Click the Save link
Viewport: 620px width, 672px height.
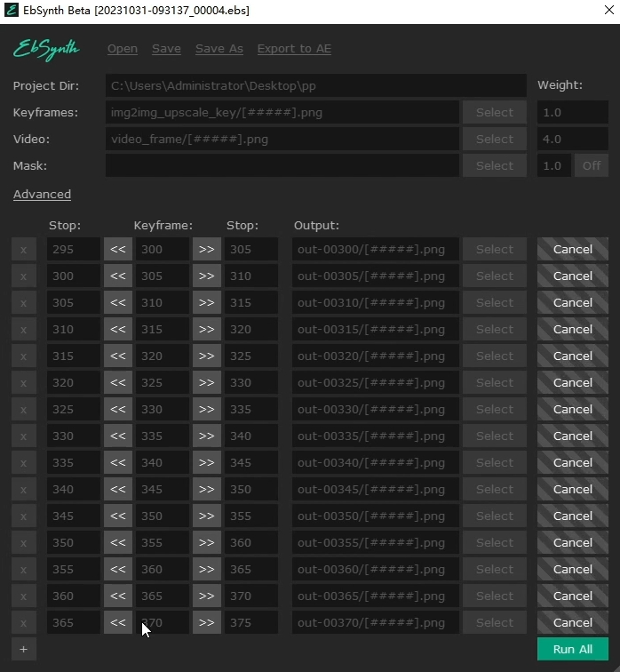point(166,49)
